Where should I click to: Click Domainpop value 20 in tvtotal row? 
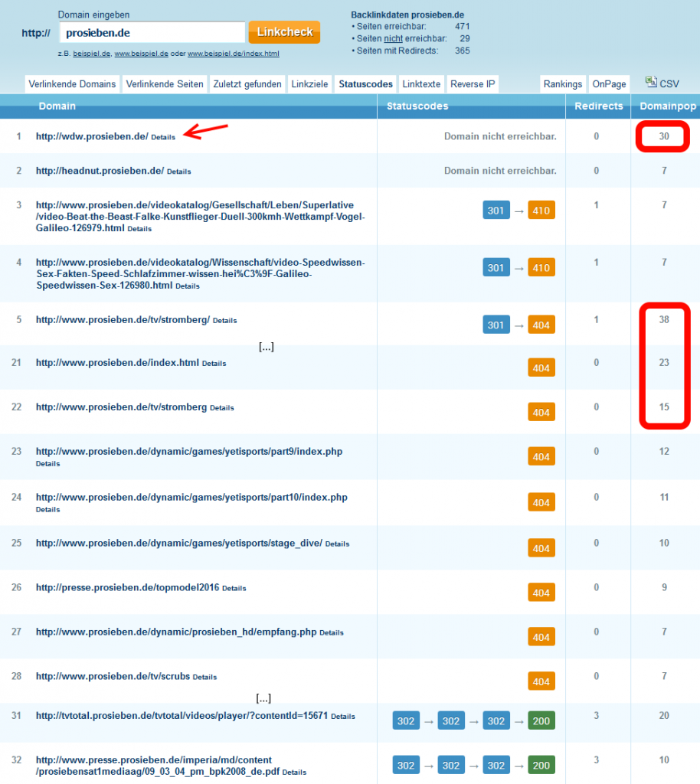[664, 716]
